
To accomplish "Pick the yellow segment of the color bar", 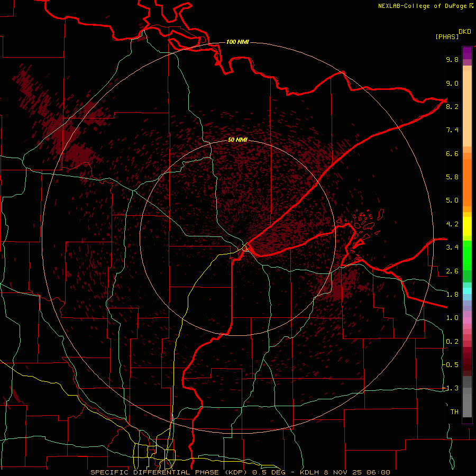I will pos(467,226).
